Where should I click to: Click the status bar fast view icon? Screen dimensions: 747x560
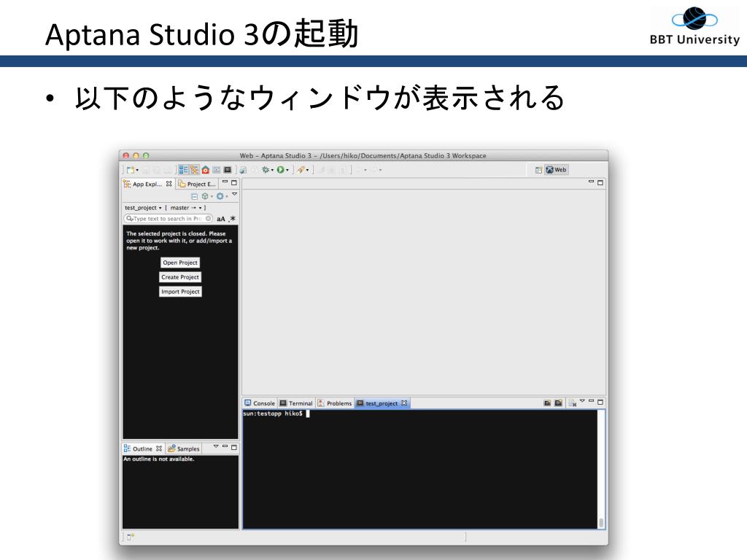point(131,537)
